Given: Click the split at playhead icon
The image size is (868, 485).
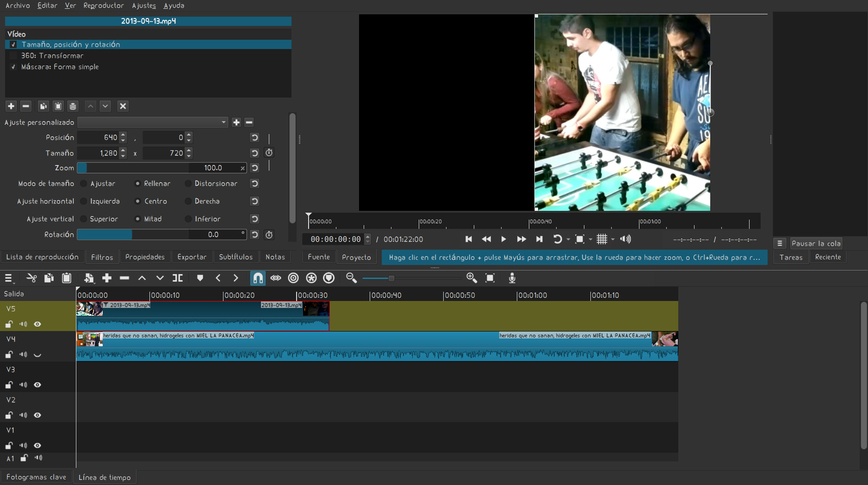Looking at the screenshot, I should point(178,278).
